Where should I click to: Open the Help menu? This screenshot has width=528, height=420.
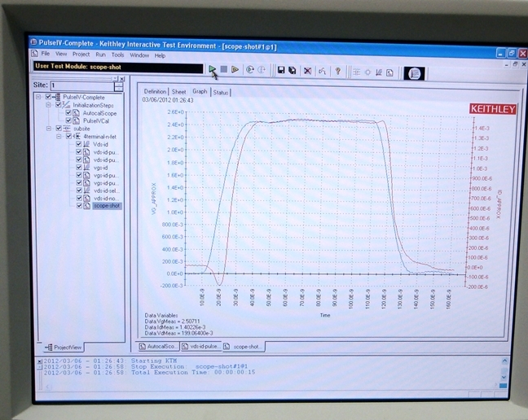pyautogui.click(x=160, y=55)
